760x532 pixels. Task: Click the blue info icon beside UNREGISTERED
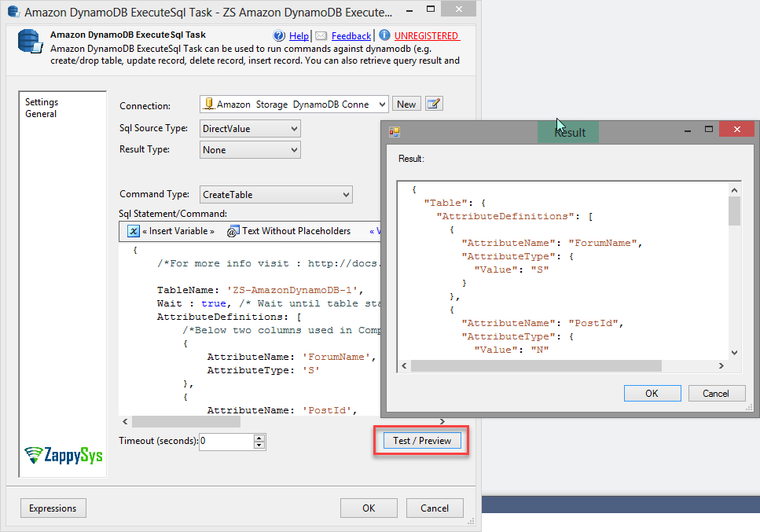click(x=384, y=35)
